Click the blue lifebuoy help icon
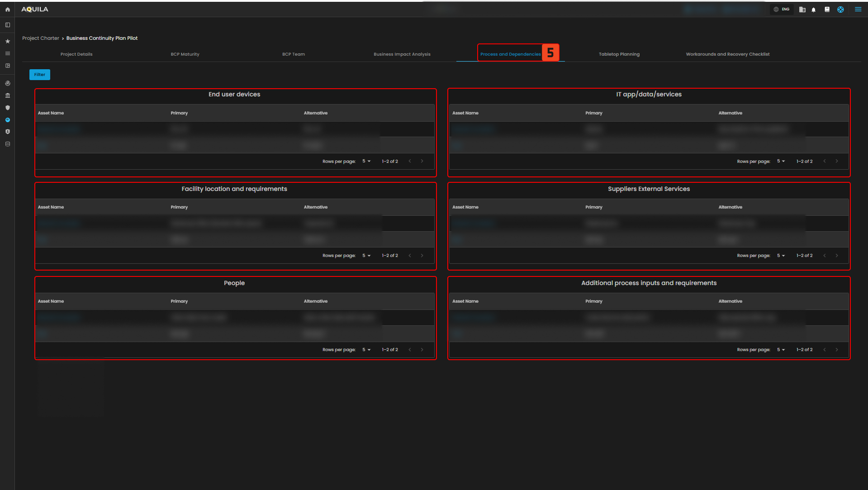The width and height of the screenshot is (868, 490). click(x=840, y=10)
